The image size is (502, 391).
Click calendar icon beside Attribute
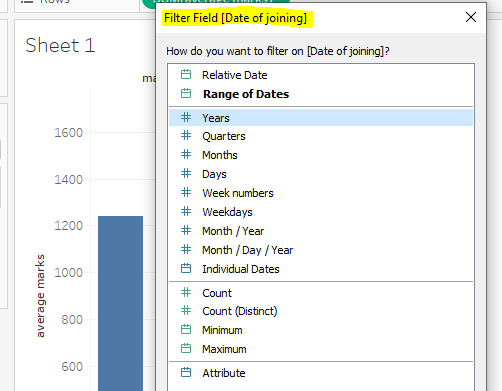[x=186, y=372]
